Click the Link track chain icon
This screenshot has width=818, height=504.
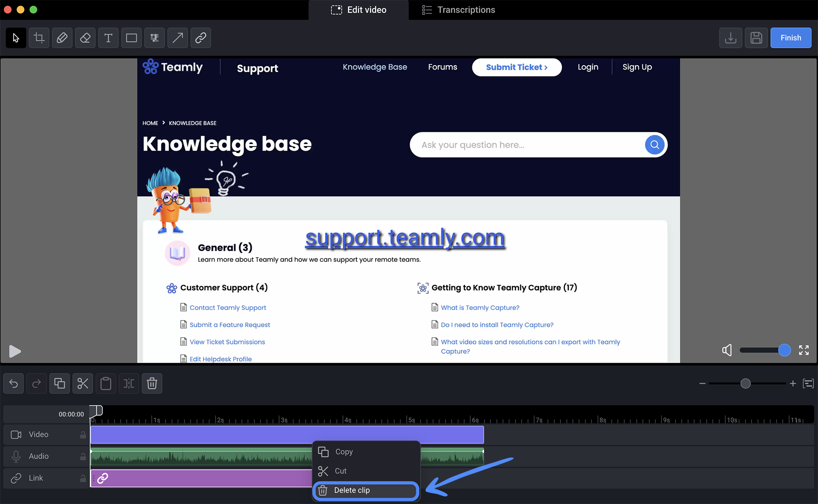coord(16,478)
